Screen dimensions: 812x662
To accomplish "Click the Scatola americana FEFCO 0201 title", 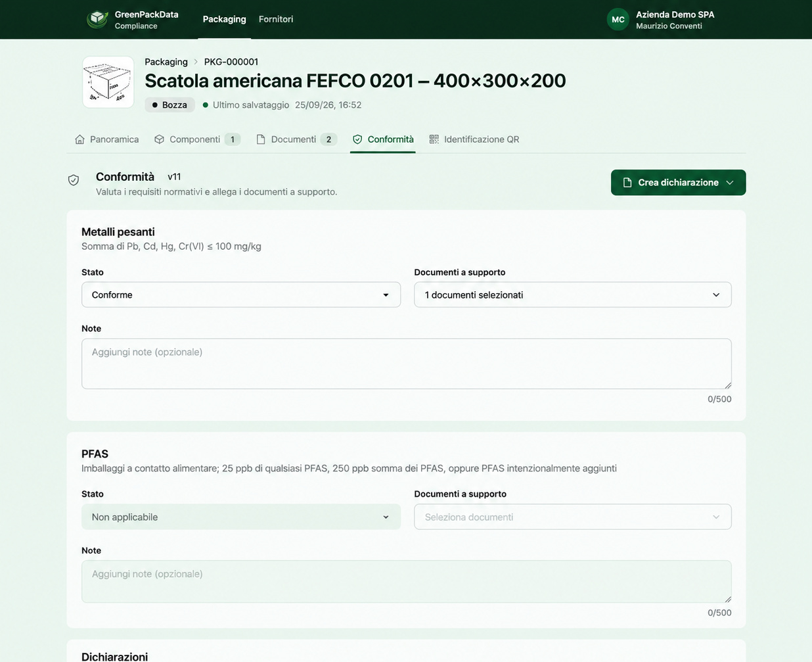I will tap(355, 81).
